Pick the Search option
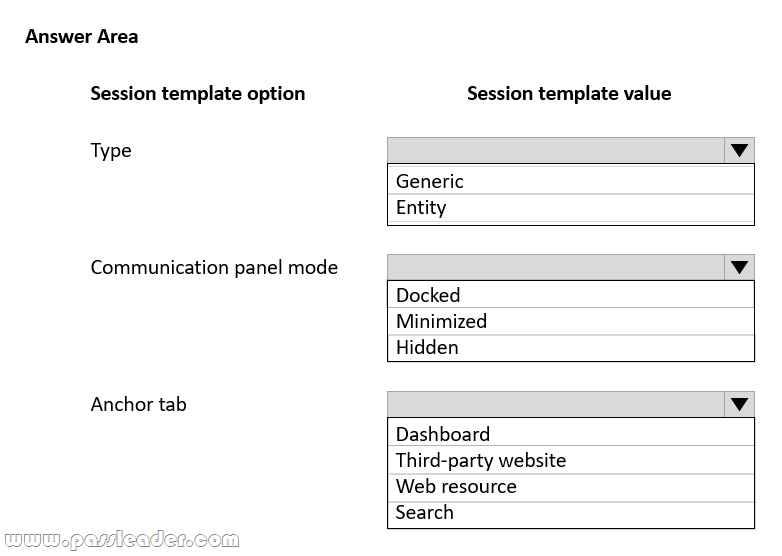This screenshot has height=556, width=782. coord(425,513)
